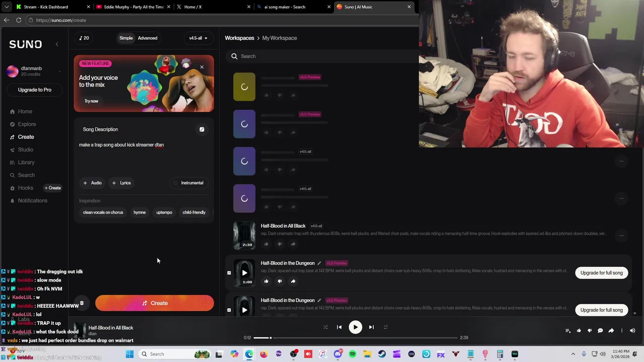The height and width of the screenshot is (362, 644).
Task: Open the player bar three-dot menu
Action: tap(622, 330)
